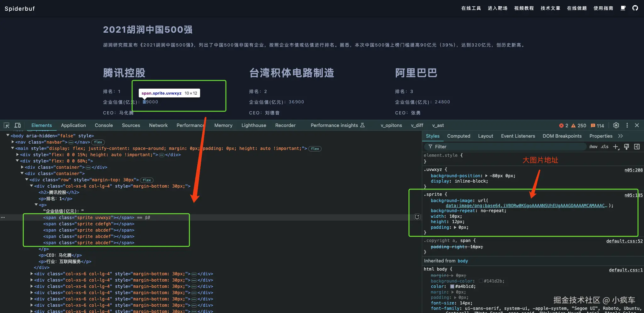Toggle the :hov element state panel
This screenshot has height=313, width=644.
pos(593,147)
